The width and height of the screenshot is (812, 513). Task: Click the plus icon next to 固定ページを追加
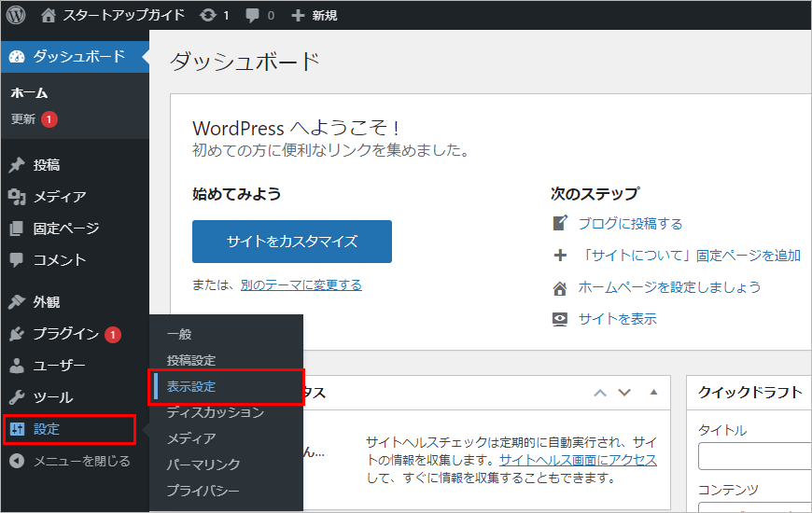560,256
